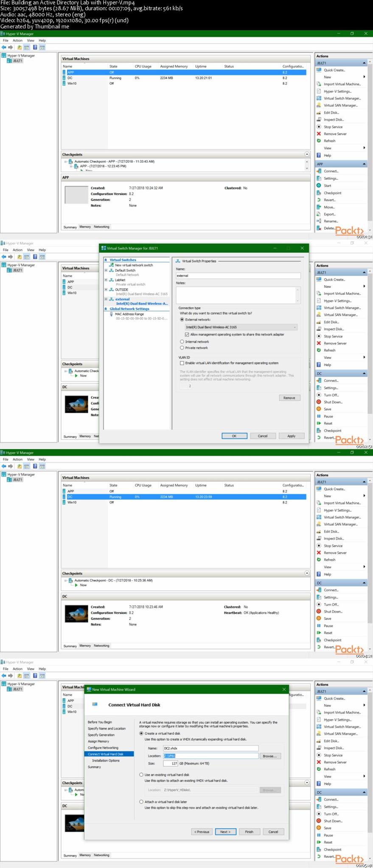Expand LabNet in Virtual Switches tree

(x=106, y=280)
